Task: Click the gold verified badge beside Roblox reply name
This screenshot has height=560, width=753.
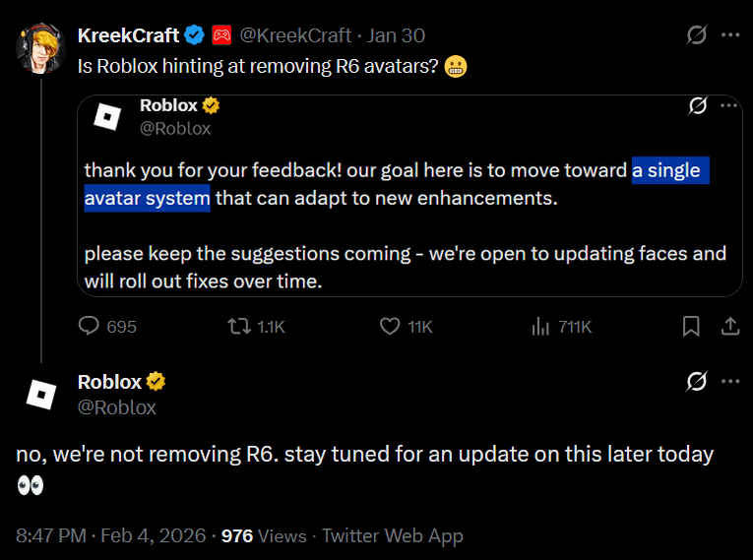Action: (156, 382)
